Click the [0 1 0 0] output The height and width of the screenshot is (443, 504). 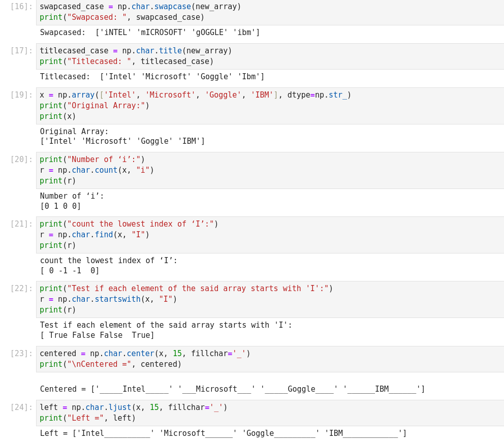pos(60,206)
